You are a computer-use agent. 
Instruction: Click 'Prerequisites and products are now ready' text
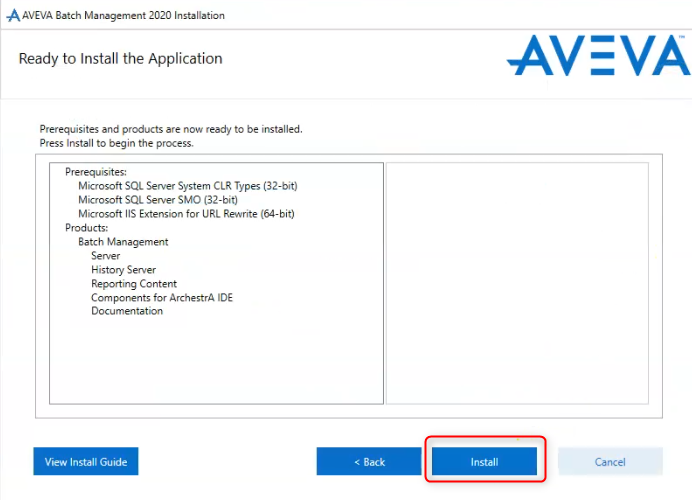coord(171,129)
